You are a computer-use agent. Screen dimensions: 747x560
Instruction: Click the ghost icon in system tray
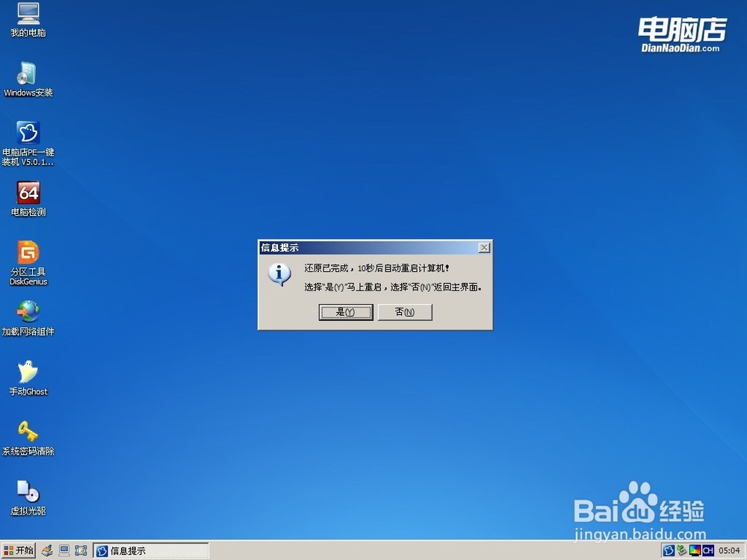[669, 550]
